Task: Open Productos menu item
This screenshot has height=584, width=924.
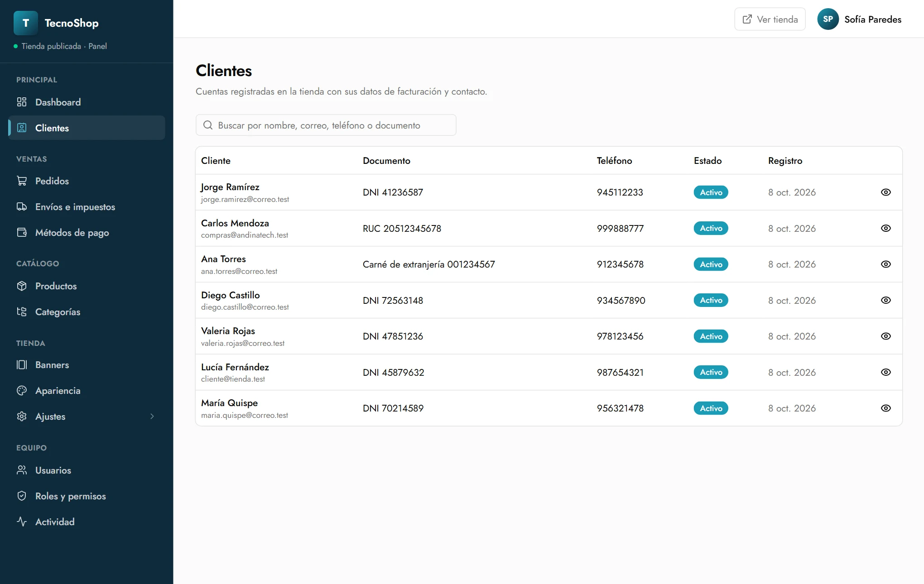Action: (87, 286)
